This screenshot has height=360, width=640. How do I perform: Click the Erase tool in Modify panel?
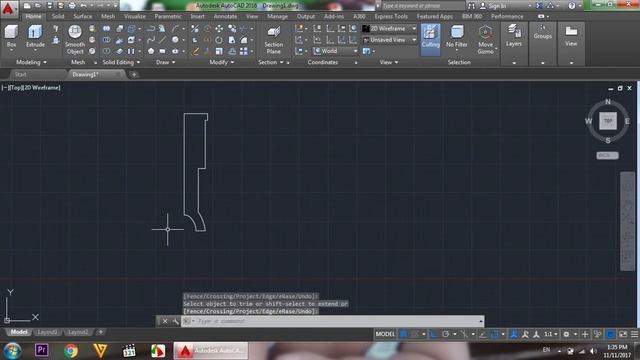195,51
